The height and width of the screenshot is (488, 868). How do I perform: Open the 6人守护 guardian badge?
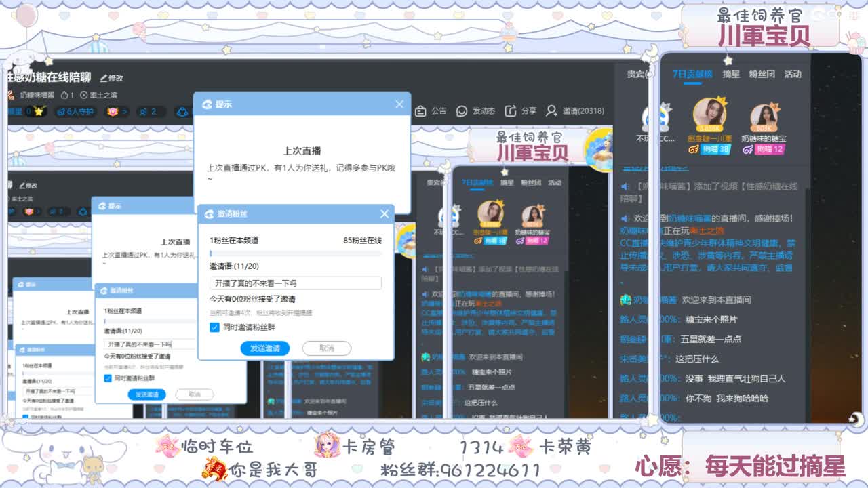(x=75, y=112)
